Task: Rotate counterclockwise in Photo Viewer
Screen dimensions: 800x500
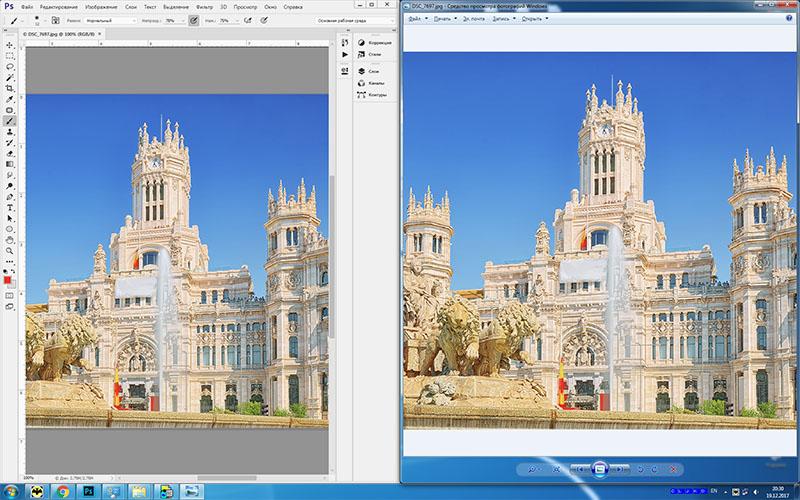Action: point(640,469)
